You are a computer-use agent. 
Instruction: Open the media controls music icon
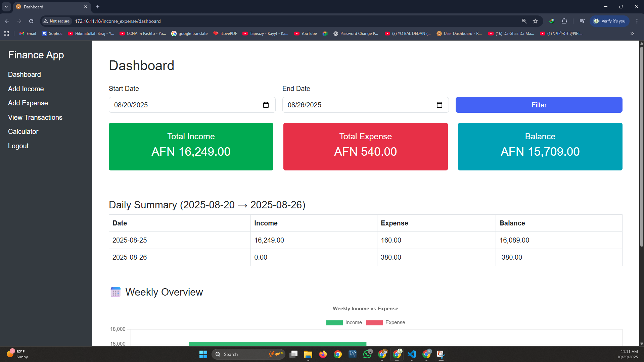click(x=582, y=21)
